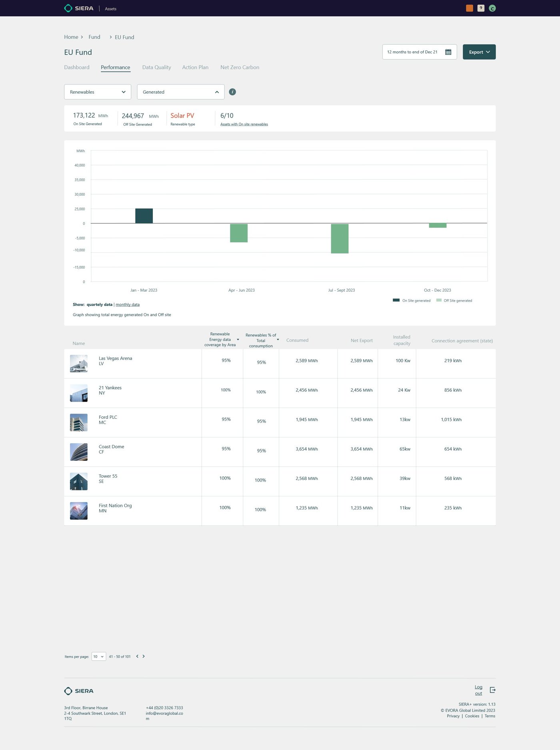Click the orange notification square icon
This screenshot has width=560, height=750.
[470, 8]
